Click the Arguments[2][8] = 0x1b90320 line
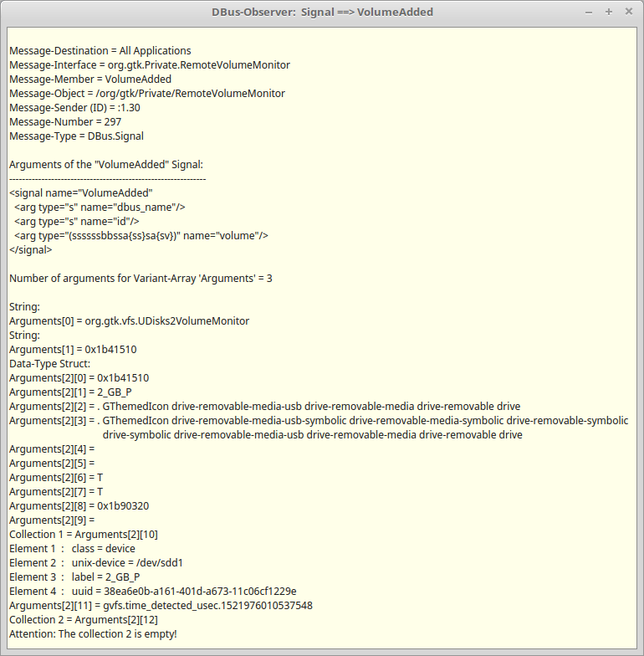Image resolution: width=644 pixels, height=656 pixels. click(x=79, y=506)
